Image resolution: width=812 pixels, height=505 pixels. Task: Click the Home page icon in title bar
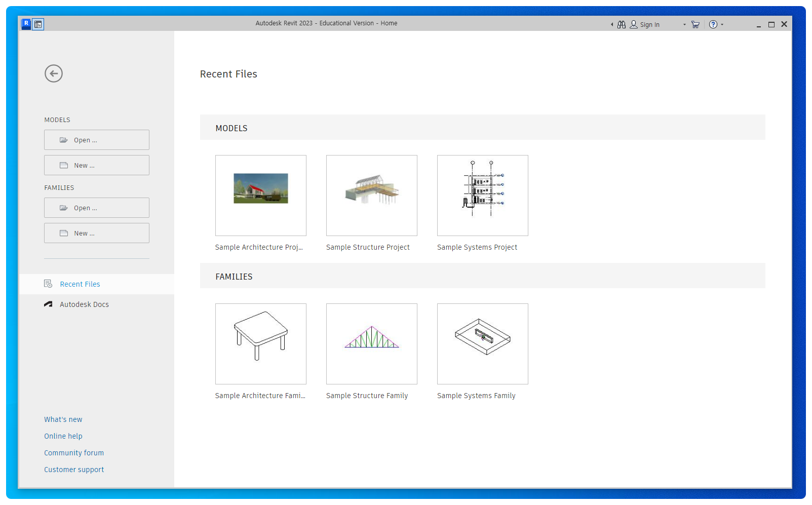38,24
